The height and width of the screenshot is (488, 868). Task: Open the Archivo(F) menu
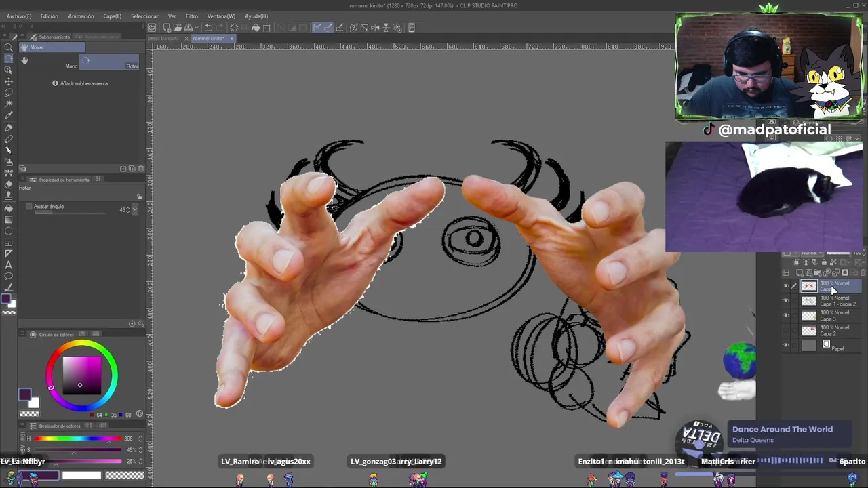coord(19,16)
